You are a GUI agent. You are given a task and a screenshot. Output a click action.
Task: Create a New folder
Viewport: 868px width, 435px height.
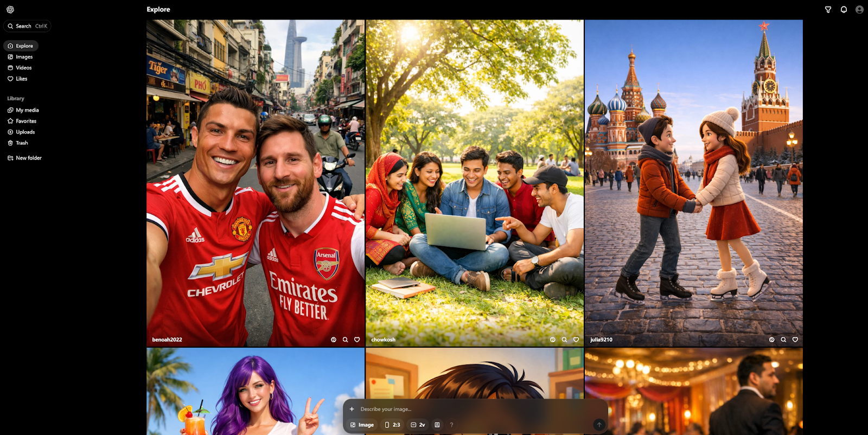28,158
